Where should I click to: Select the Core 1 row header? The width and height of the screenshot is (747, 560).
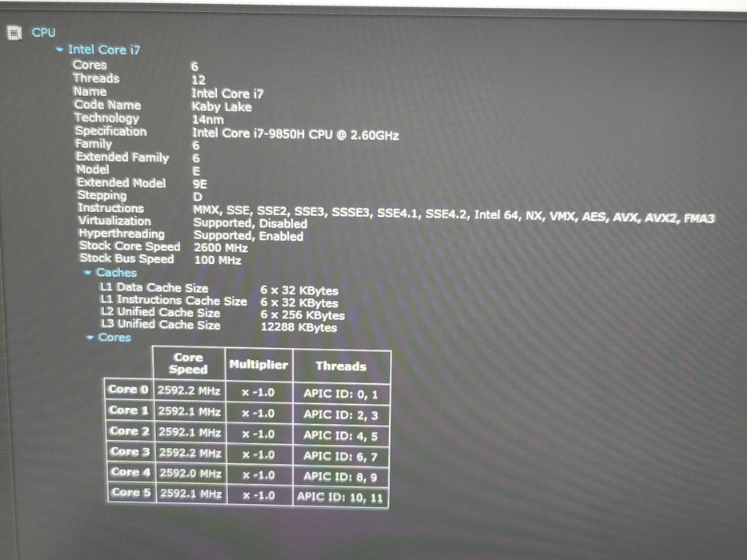point(129,410)
